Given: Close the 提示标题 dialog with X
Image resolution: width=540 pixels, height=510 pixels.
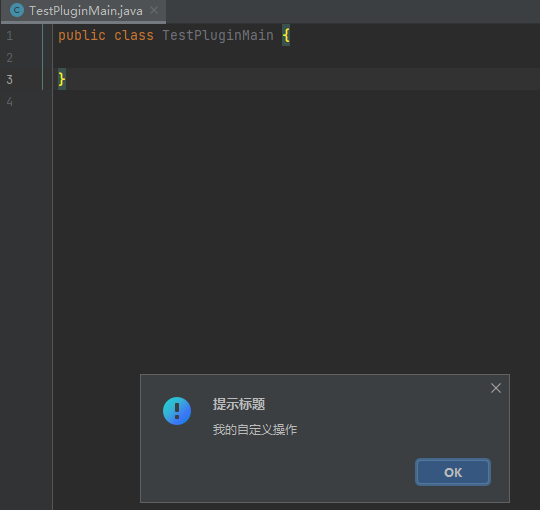Looking at the screenshot, I should (x=496, y=388).
